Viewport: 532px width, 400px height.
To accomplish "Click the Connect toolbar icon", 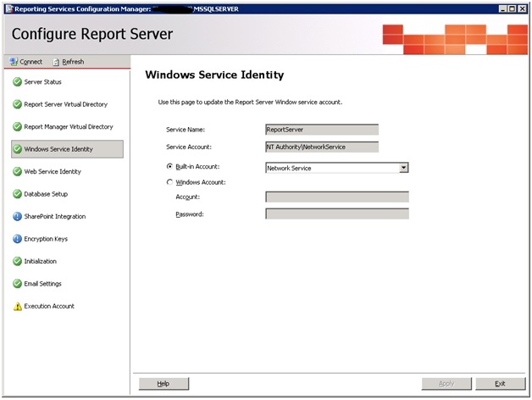I will point(14,62).
